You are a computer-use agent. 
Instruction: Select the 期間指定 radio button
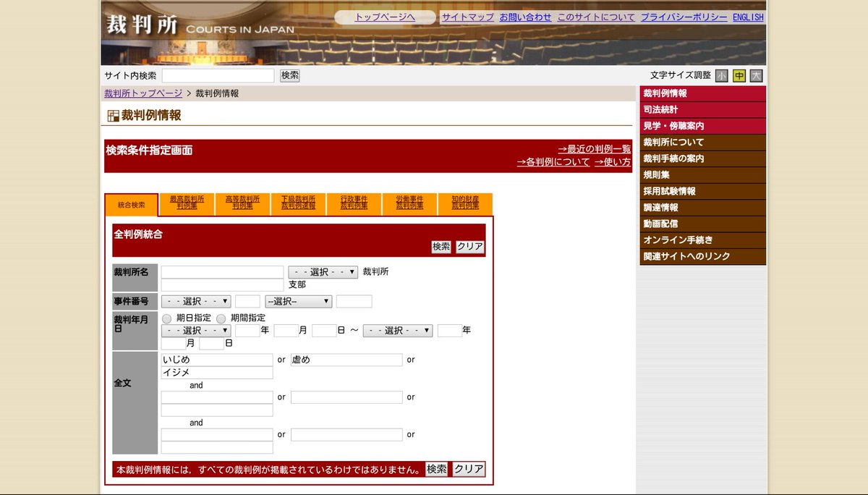[221, 318]
